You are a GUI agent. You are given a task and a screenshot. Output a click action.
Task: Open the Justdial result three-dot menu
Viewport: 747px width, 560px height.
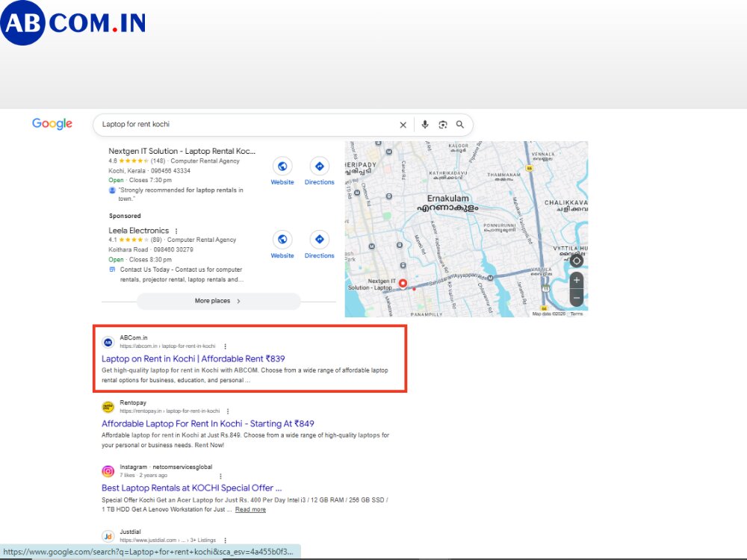pyautogui.click(x=226, y=541)
